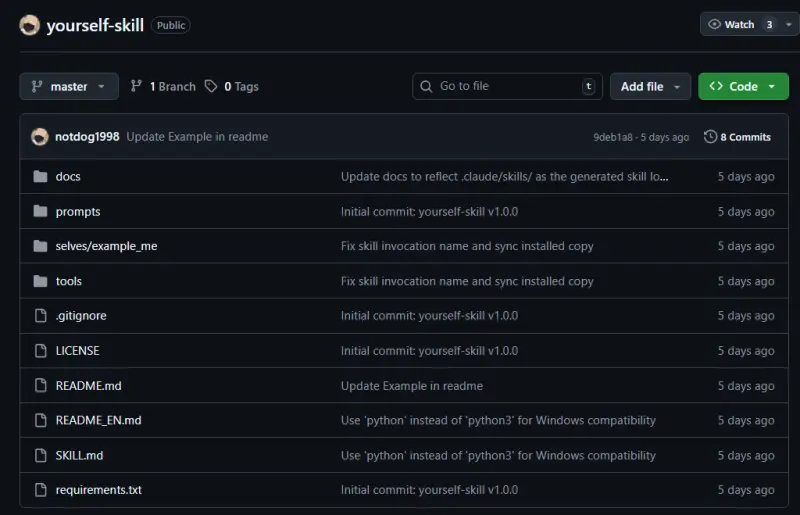
Task: Click the branch icon beside 1 Branch
Action: (137, 87)
